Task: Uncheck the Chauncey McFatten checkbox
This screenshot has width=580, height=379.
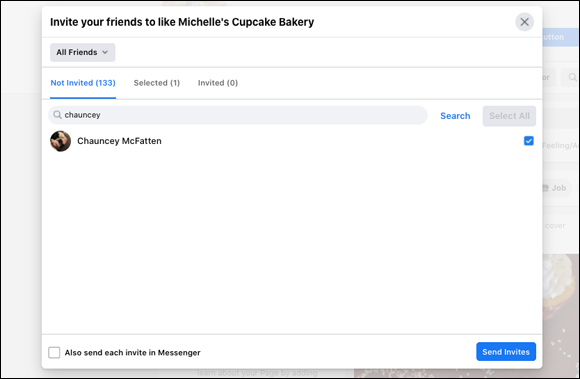Action: click(x=529, y=141)
